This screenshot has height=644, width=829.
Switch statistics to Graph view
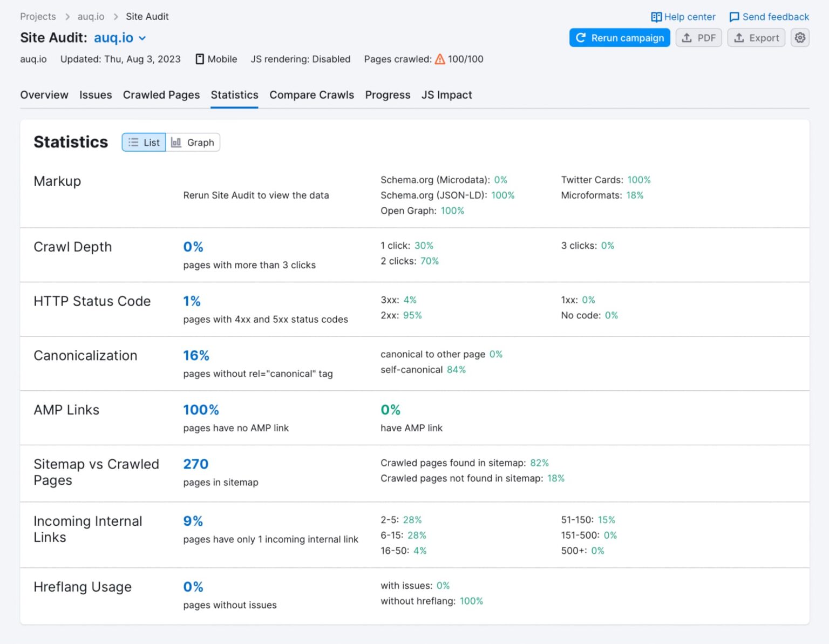point(193,143)
